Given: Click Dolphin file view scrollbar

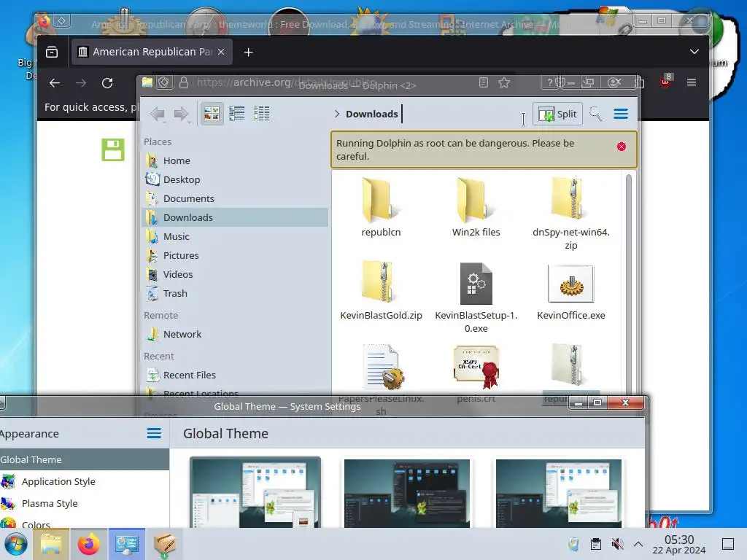Looking at the screenshot, I should point(628,285).
